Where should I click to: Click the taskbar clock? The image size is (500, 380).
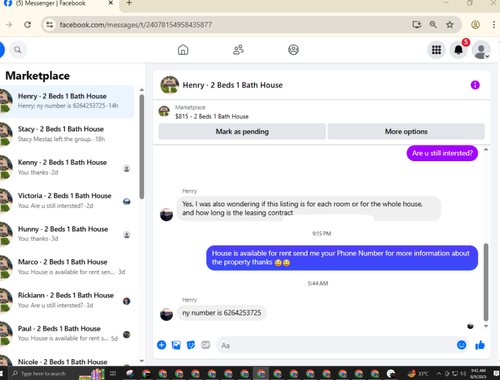point(478,374)
